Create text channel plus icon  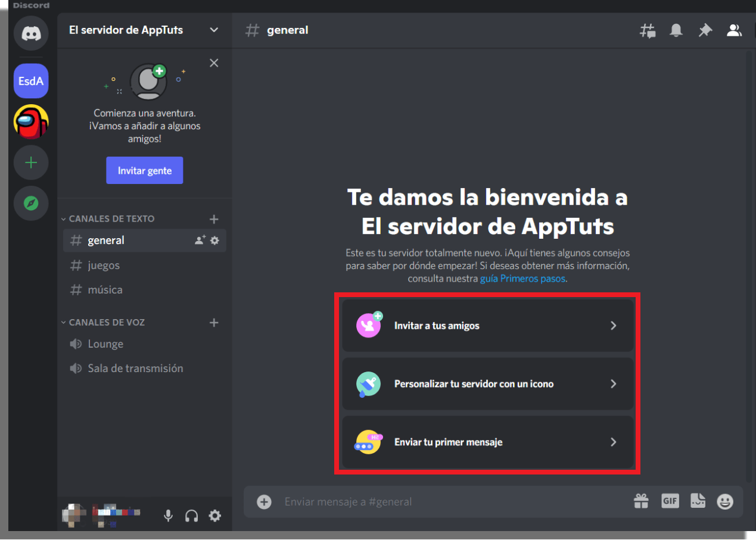click(x=214, y=219)
